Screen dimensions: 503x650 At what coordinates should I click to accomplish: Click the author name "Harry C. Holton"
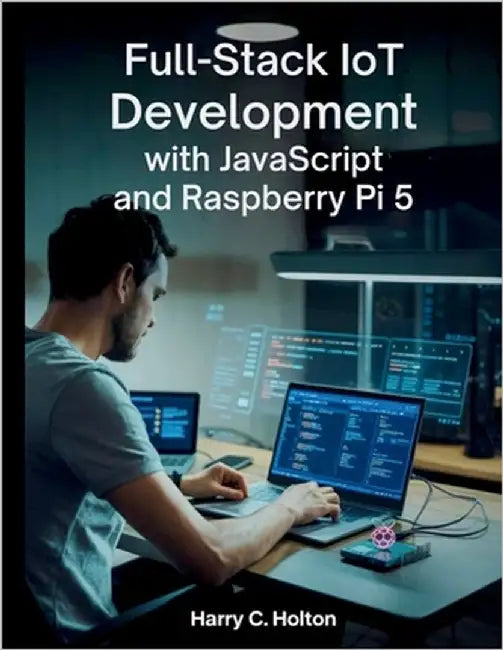263,619
